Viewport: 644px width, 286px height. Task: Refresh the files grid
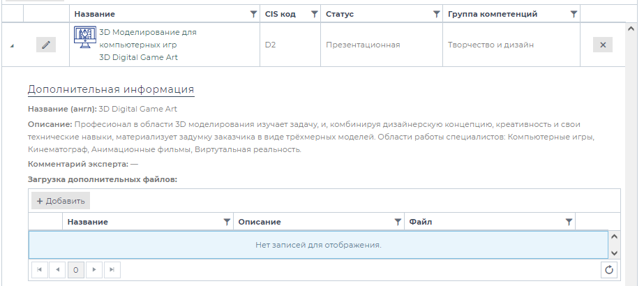click(608, 270)
